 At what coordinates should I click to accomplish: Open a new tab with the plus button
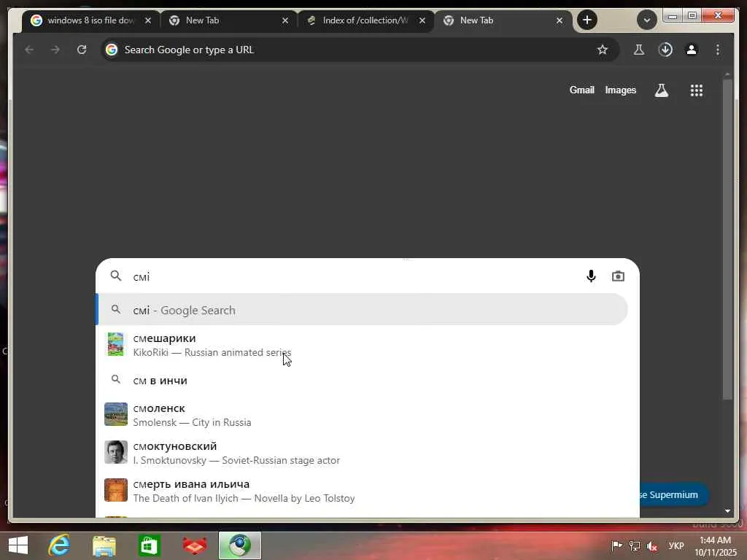[x=587, y=20]
